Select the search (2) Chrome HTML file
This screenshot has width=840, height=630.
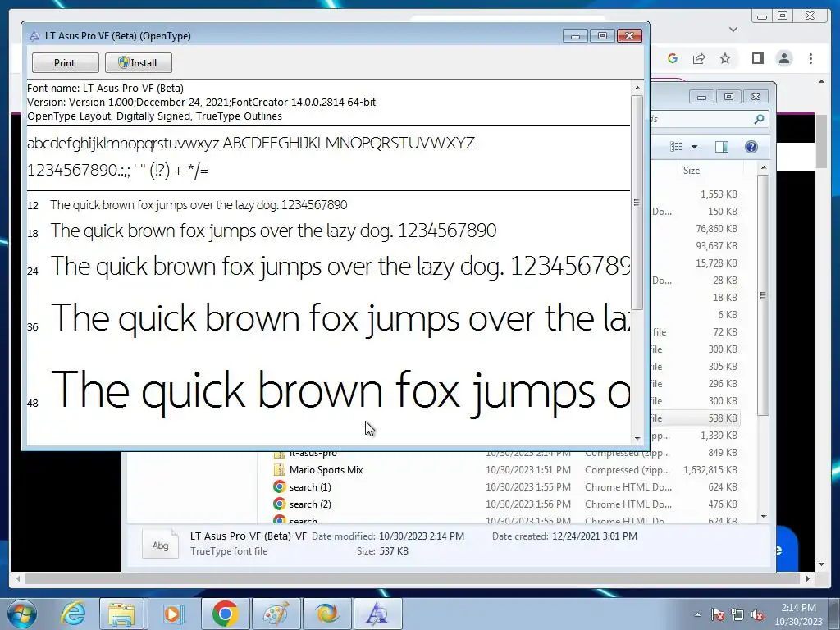(310, 504)
